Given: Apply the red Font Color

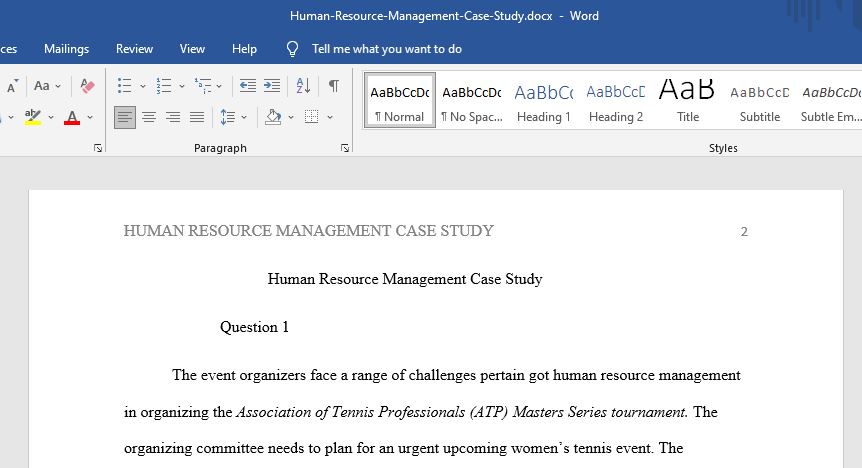Looking at the screenshot, I should (72, 117).
